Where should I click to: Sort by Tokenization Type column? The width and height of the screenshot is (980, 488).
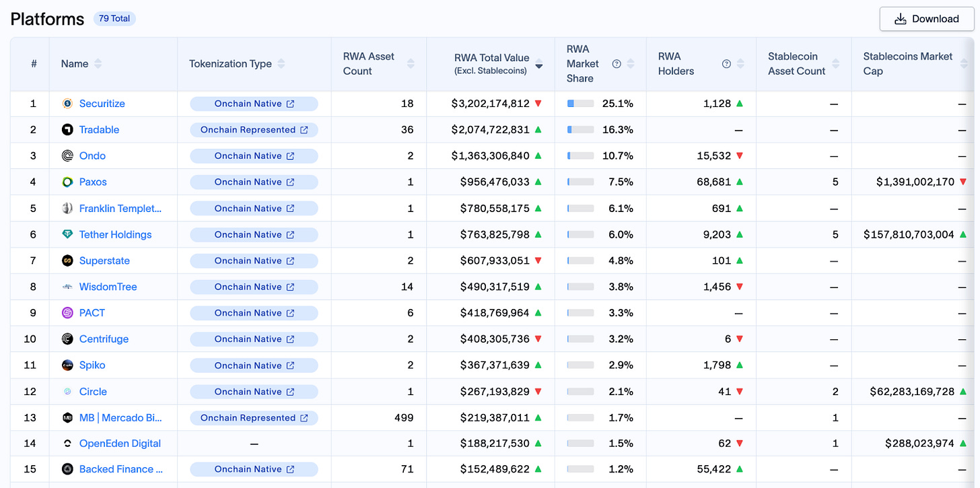(x=281, y=64)
